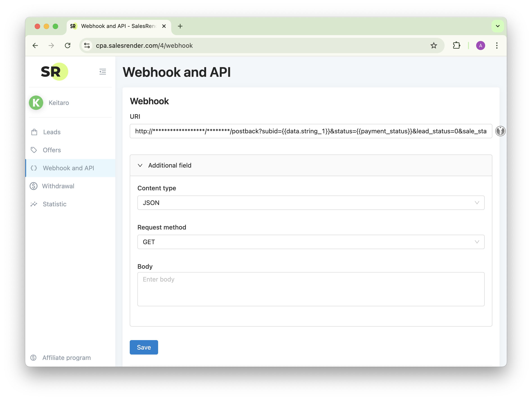
Task: Collapse sidebar with the menu fold icon
Action: click(x=103, y=72)
